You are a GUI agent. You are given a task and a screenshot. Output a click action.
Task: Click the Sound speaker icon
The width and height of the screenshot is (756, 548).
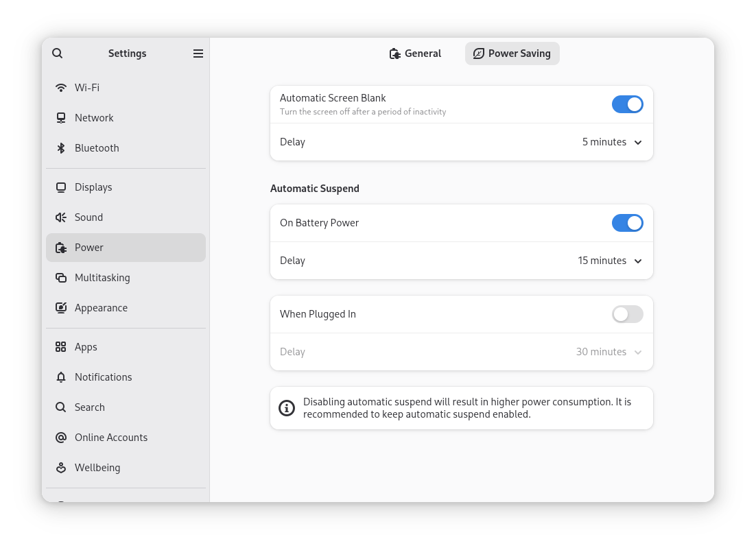(x=61, y=217)
